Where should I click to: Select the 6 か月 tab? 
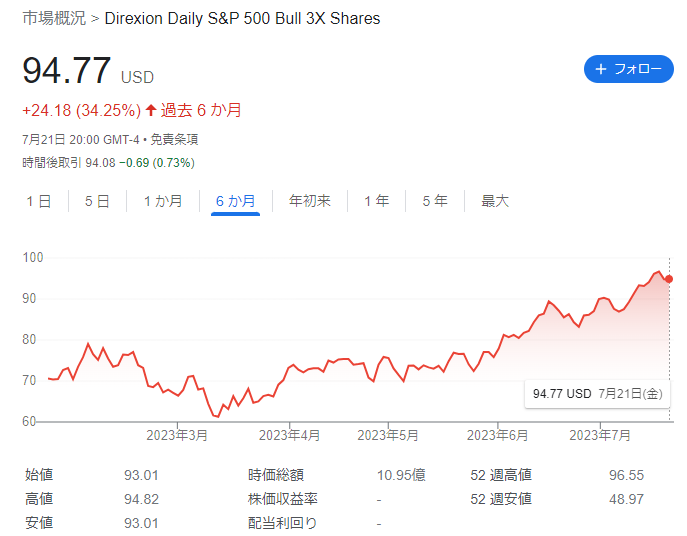[x=235, y=201]
